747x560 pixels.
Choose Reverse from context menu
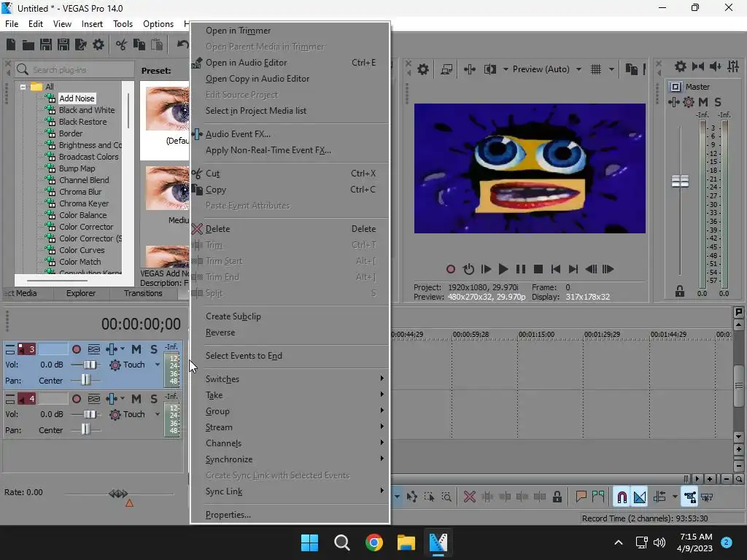[290, 332]
